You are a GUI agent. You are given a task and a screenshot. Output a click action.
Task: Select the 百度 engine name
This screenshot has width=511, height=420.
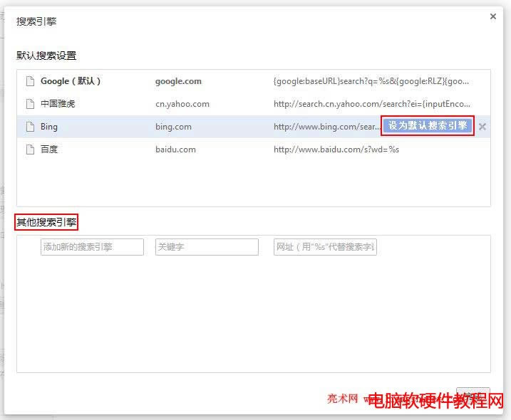49,149
